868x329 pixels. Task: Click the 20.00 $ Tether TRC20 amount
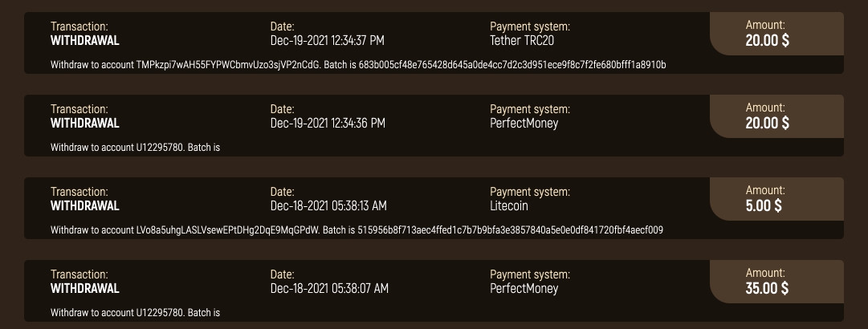[x=767, y=40]
